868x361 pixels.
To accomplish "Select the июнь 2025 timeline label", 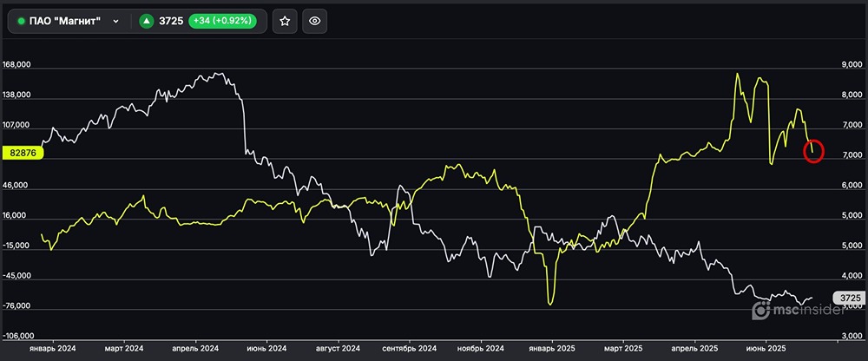I will pyautogui.click(x=768, y=347).
